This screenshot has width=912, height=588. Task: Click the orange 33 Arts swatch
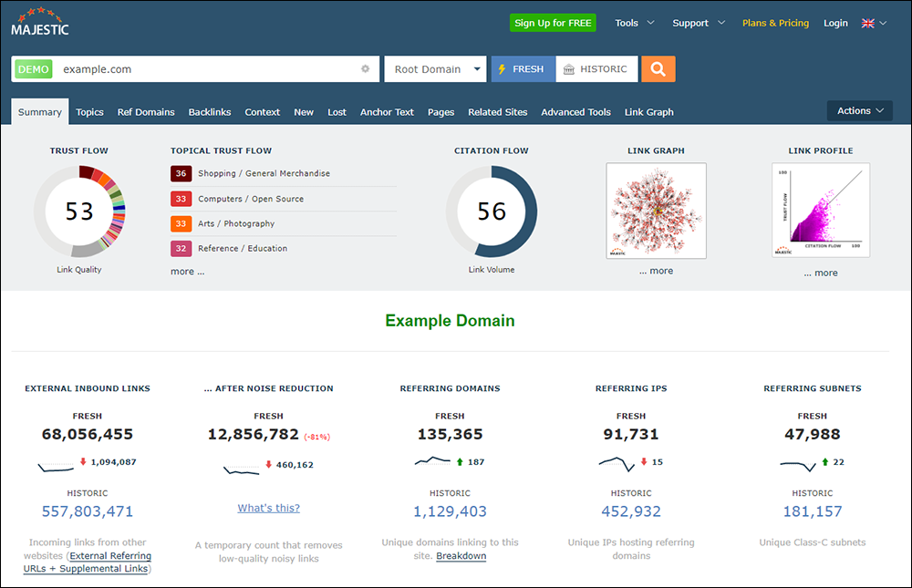point(181,223)
